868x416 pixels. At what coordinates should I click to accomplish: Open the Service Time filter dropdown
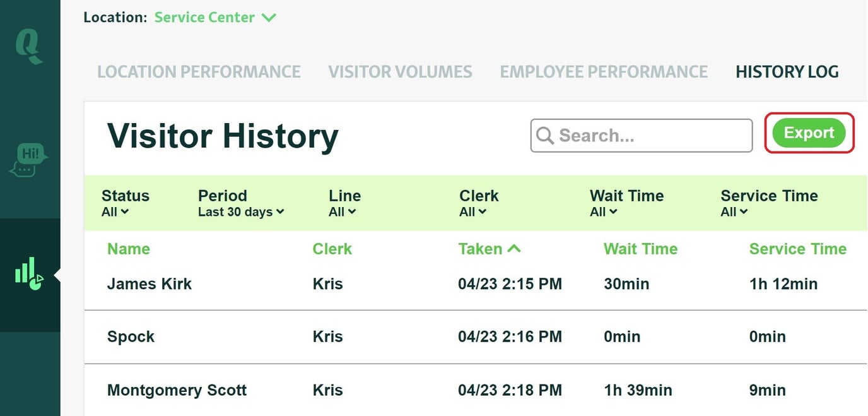click(732, 212)
